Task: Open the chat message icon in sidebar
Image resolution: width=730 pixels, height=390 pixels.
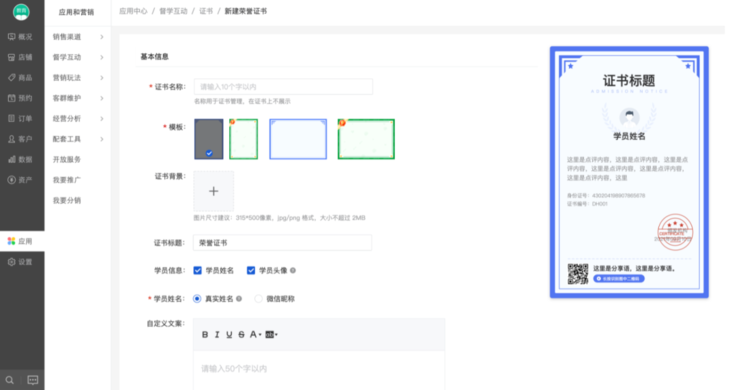Action: (x=33, y=380)
